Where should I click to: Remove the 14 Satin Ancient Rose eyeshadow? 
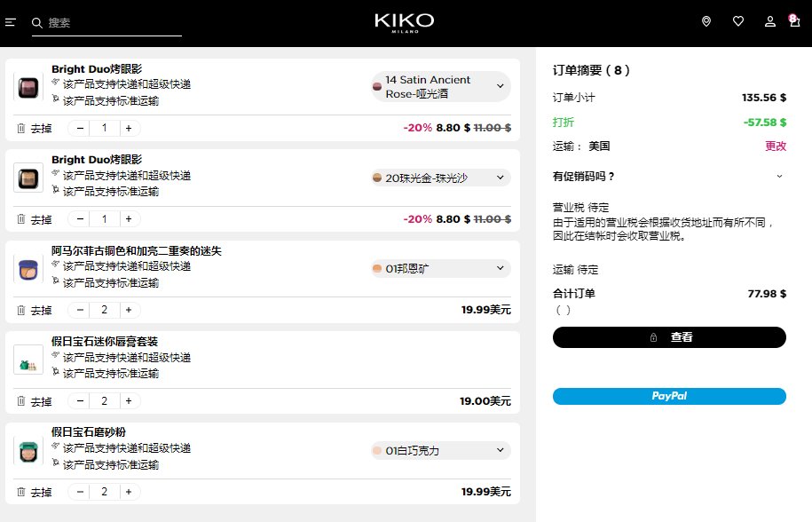click(x=35, y=128)
